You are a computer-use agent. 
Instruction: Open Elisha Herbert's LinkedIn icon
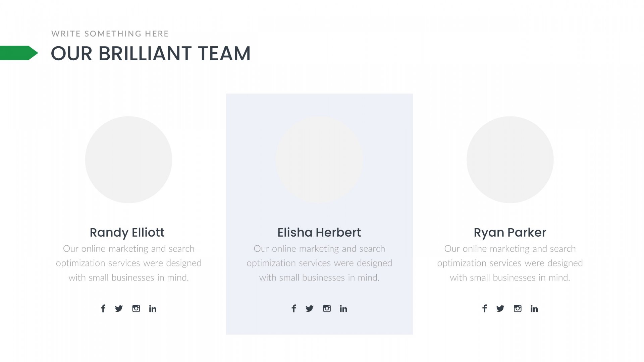(x=343, y=309)
